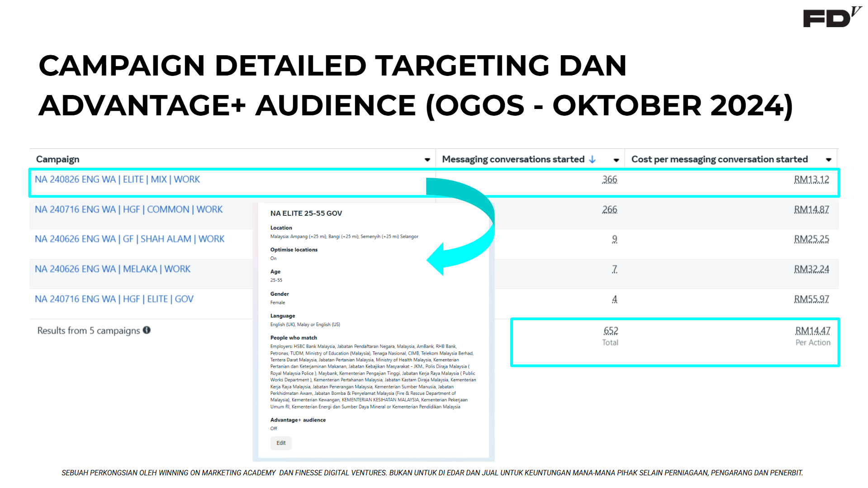Click the RM14.47 per action total
868x488 pixels.
click(812, 331)
